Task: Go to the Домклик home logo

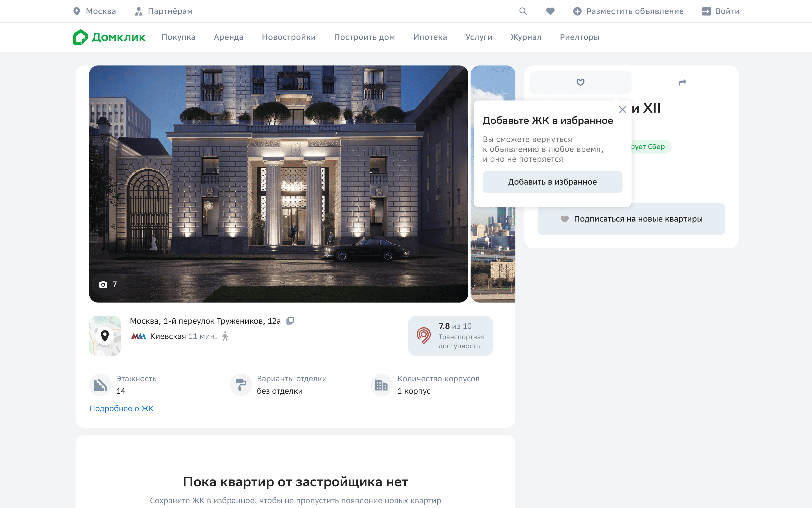Action: tap(109, 37)
